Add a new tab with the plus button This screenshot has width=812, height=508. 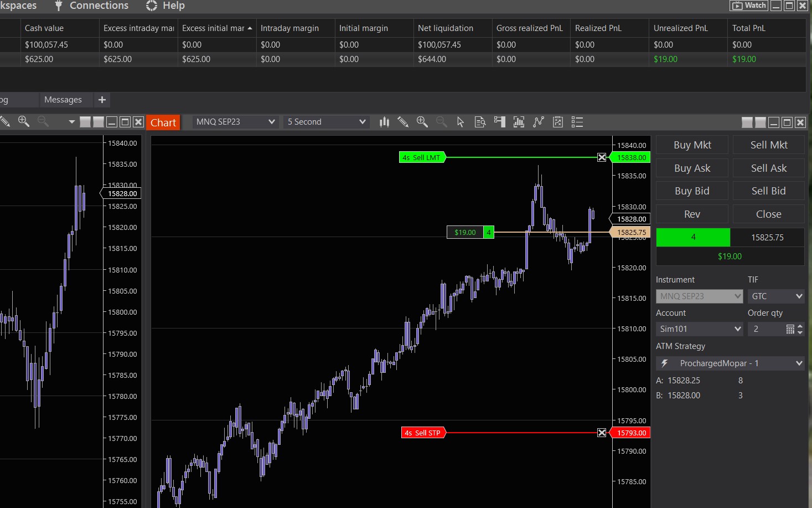[102, 100]
